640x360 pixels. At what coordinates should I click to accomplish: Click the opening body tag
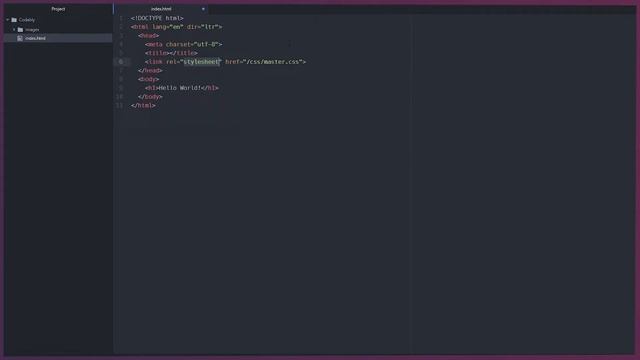pos(149,79)
